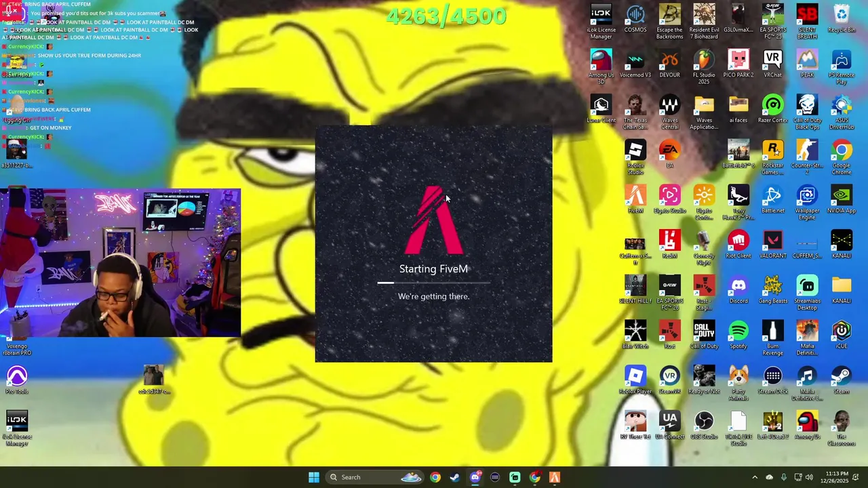The height and width of the screenshot is (488, 868).
Task: Open VALORANT desktop shortcut
Action: click(x=772, y=245)
